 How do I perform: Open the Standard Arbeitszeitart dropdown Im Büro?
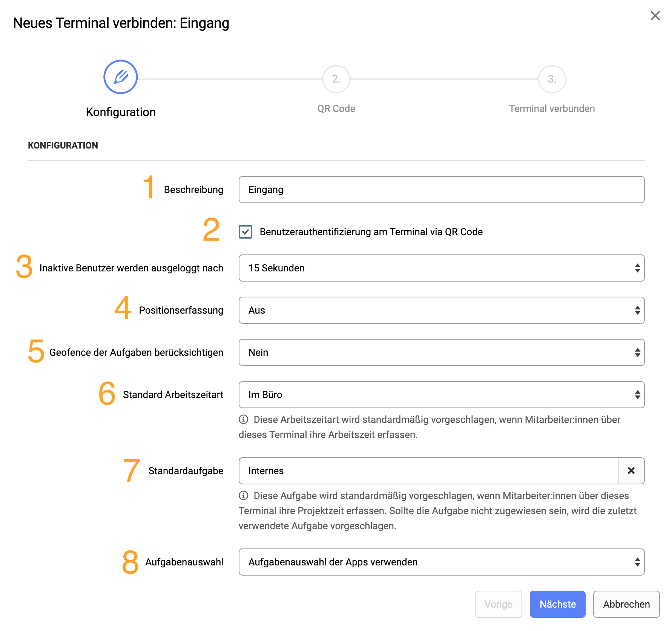[442, 395]
